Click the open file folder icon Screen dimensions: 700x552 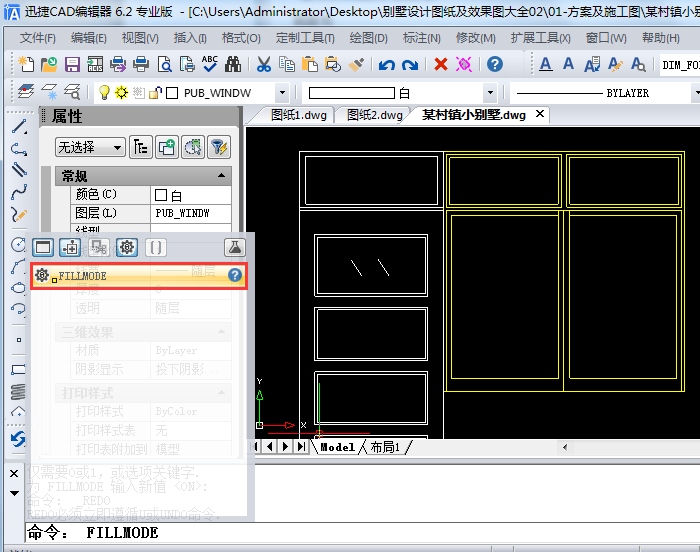coord(49,65)
